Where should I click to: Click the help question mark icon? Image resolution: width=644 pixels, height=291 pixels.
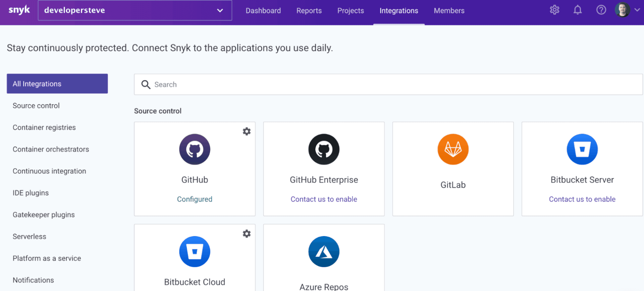pos(601,10)
